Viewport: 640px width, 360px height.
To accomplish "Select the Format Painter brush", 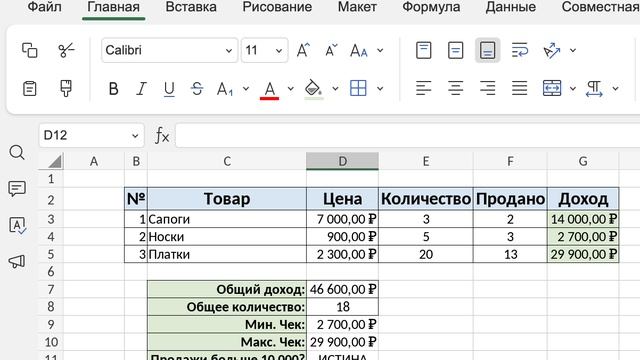I will point(66,89).
